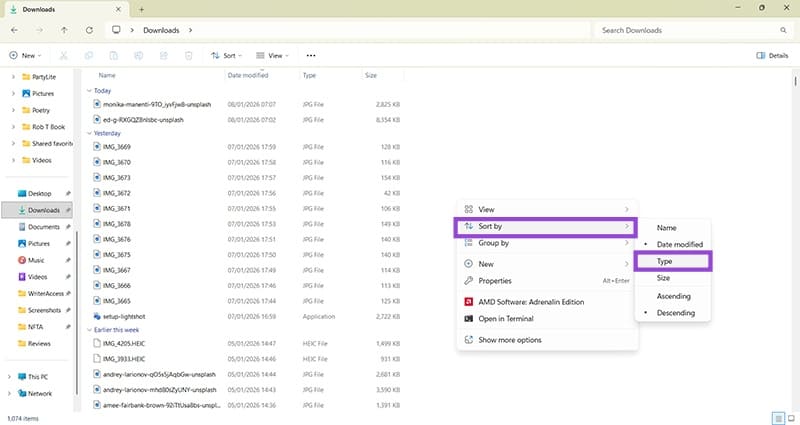Switch to large thumbnails view icon in status bar

click(x=791, y=419)
